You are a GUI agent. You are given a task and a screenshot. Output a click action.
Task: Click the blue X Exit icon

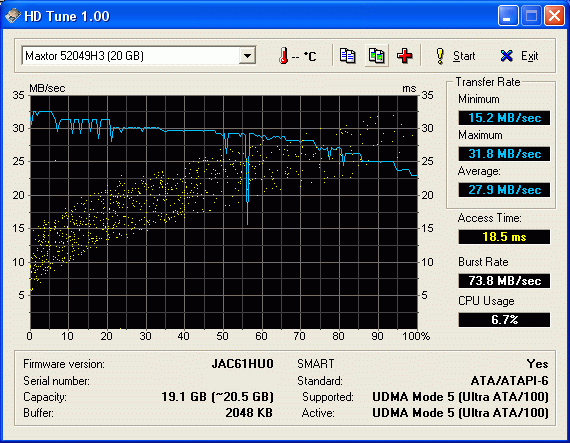click(506, 56)
